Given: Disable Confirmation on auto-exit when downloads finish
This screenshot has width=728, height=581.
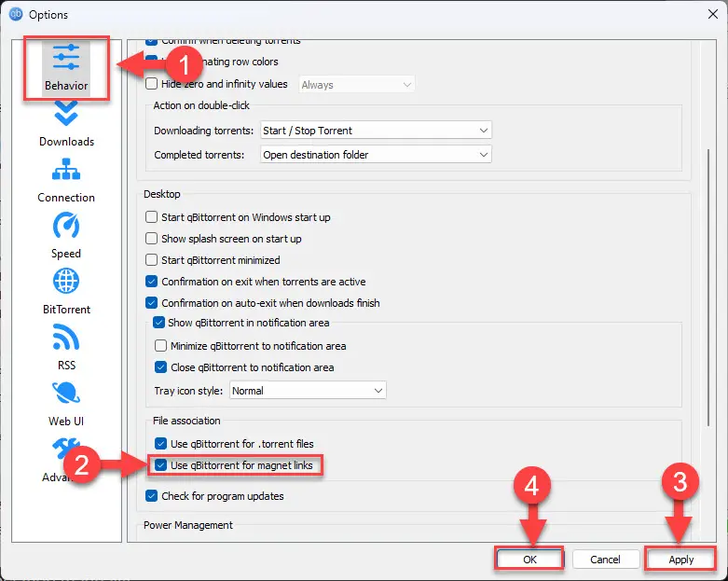Looking at the screenshot, I should 151,303.
